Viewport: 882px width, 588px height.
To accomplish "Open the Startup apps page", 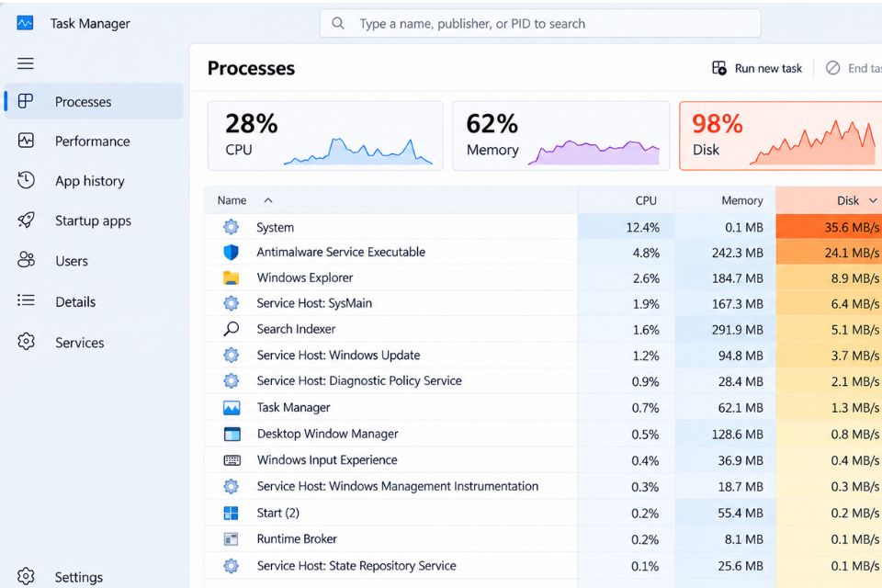I will point(94,220).
